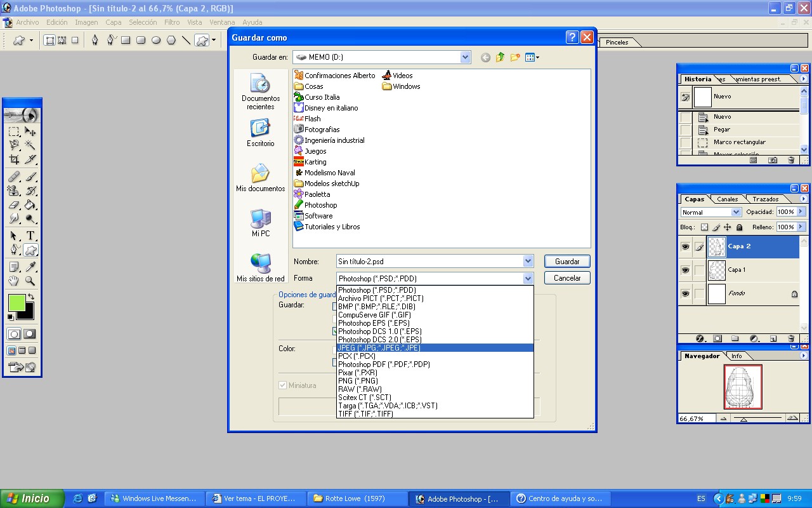Choose the Ellipse shape in options bar

[x=156, y=40]
